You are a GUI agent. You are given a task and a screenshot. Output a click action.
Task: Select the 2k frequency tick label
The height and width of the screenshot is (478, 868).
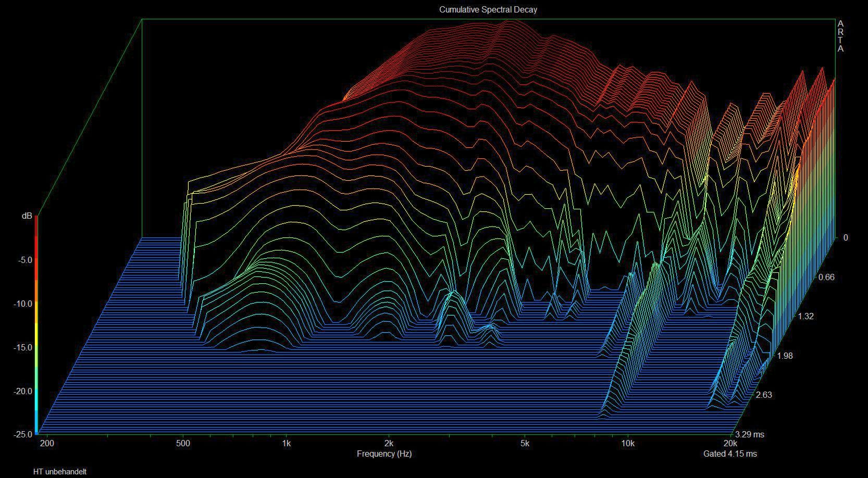388,444
